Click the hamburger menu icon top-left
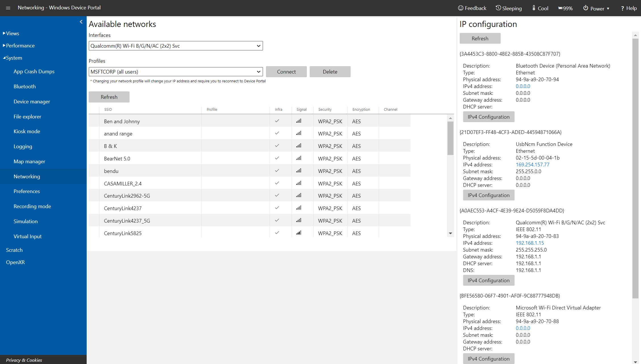The height and width of the screenshot is (364, 641). (8, 8)
